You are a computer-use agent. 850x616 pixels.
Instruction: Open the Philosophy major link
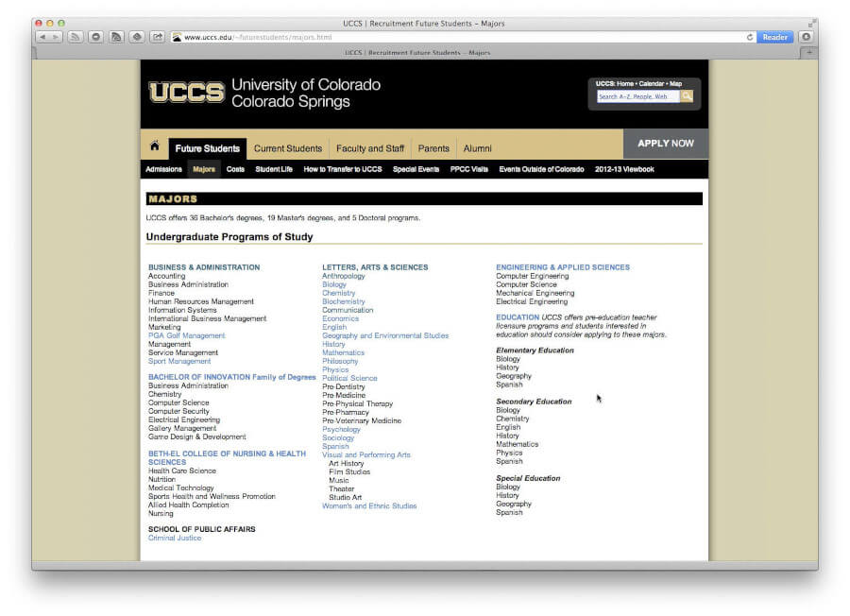point(340,361)
